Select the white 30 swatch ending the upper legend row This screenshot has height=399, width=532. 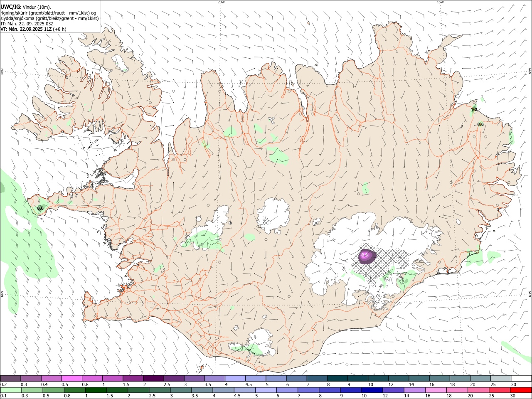(x=521, y=378)
